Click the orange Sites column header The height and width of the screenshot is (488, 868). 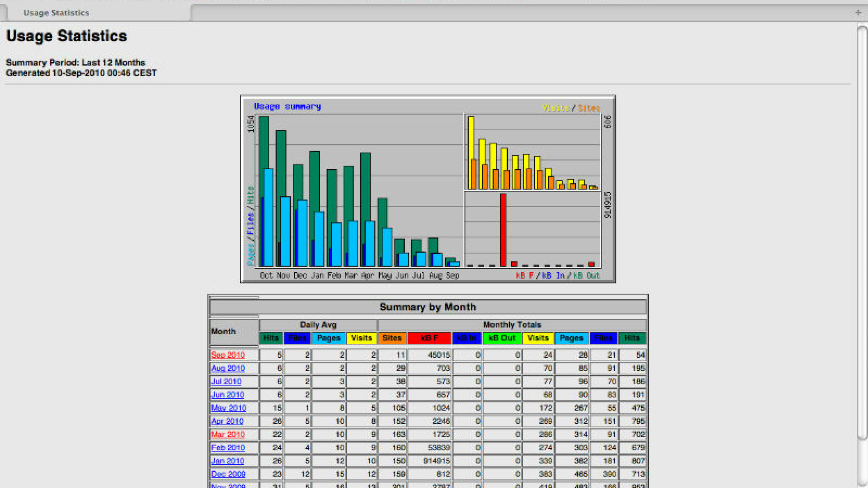(x=392, y=338)
